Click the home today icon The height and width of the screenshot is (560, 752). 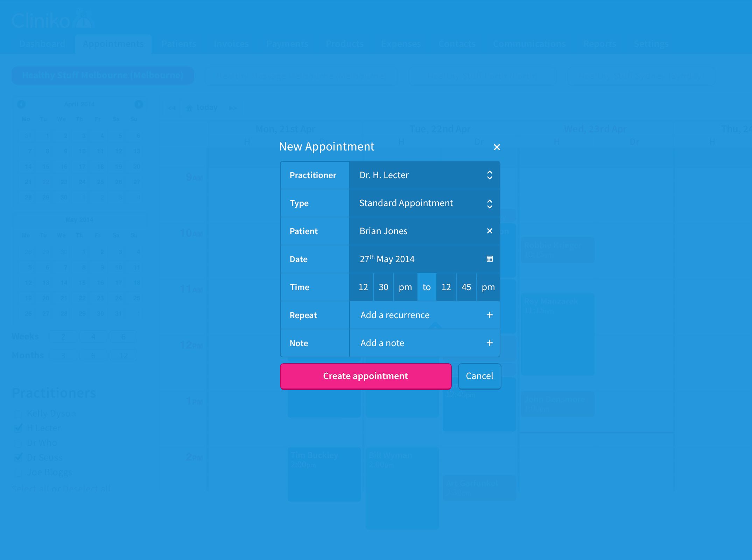coord(189,108)
